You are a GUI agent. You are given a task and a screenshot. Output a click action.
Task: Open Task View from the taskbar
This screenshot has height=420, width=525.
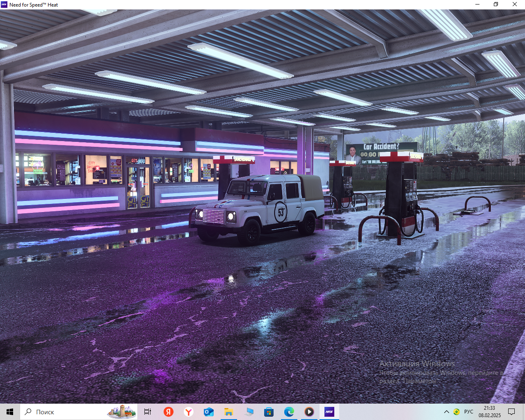148,412
